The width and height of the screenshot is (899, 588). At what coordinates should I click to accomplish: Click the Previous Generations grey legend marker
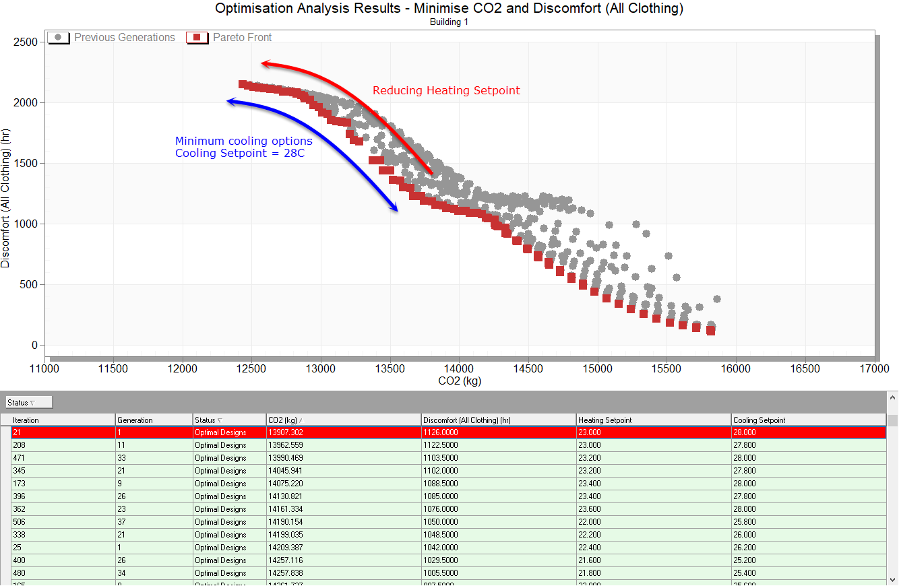[x=59, y=38]
